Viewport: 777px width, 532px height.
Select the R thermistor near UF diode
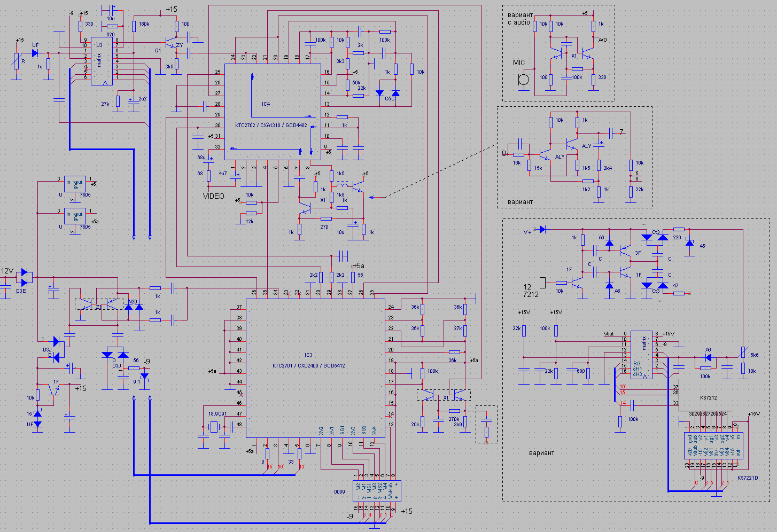coord(17,61)
